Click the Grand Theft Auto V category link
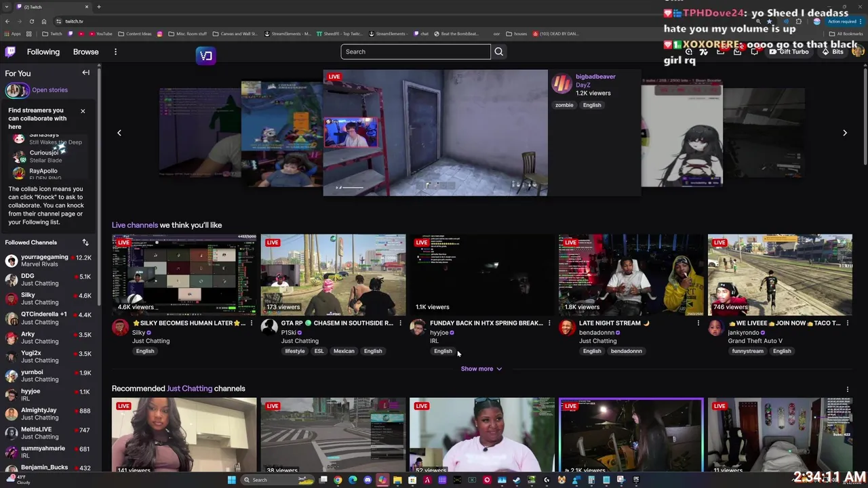The width and height of the screenshot is (868, 488). (755, 341)
